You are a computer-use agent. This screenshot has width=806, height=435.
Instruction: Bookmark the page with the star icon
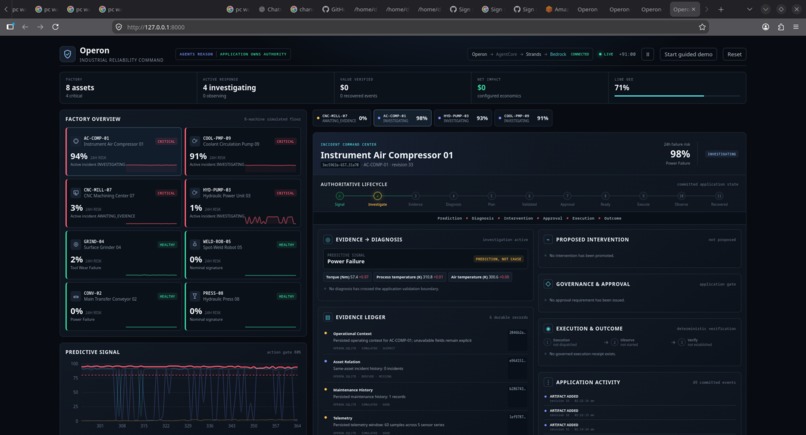pyautogui.click(x=702, y=27)
